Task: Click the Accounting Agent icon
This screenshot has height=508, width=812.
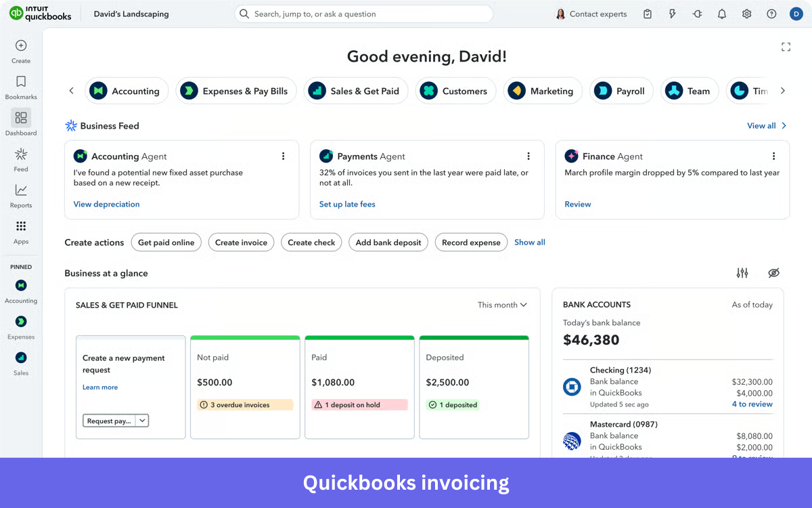Action: click(x=81, y=156)
